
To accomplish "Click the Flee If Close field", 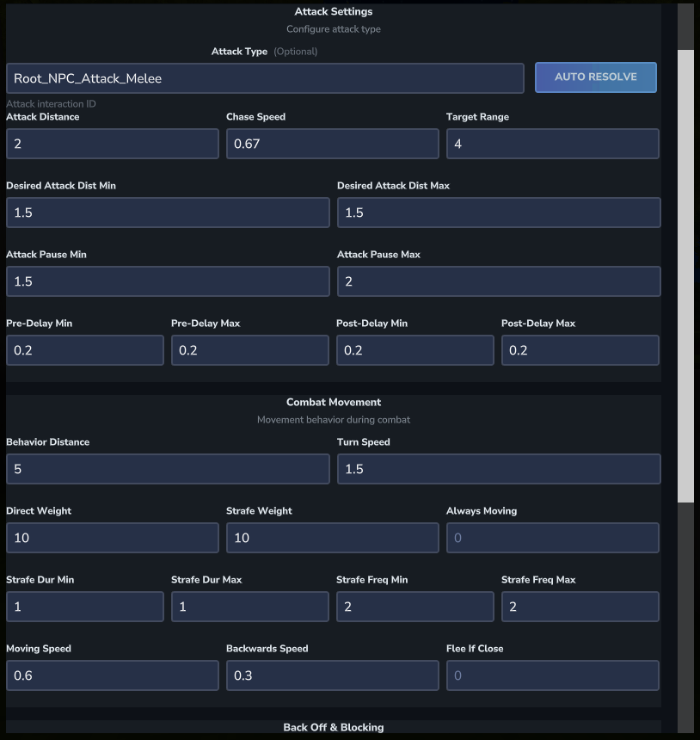I will 552,675.
